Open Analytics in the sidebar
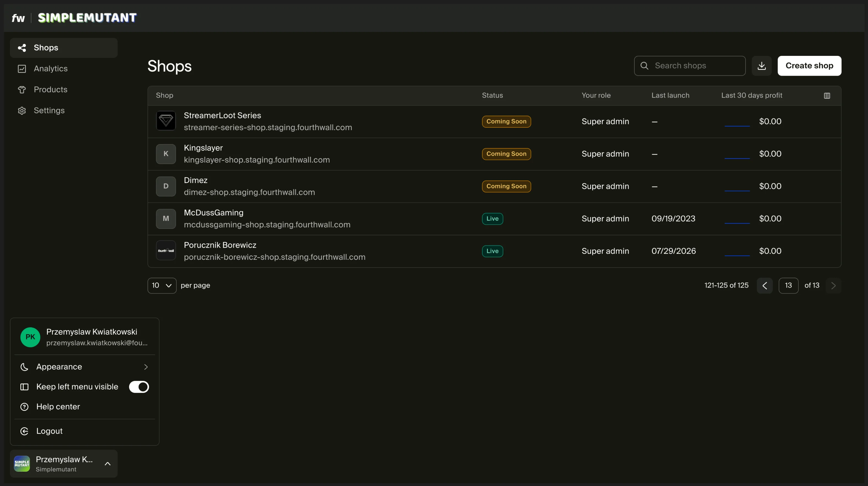The width and height of the screenshot is (868, 486). point(64,69)
